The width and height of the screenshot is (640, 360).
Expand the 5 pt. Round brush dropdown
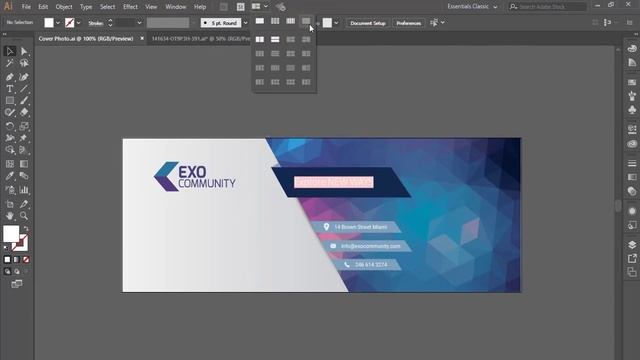click(x=245, y=23)
